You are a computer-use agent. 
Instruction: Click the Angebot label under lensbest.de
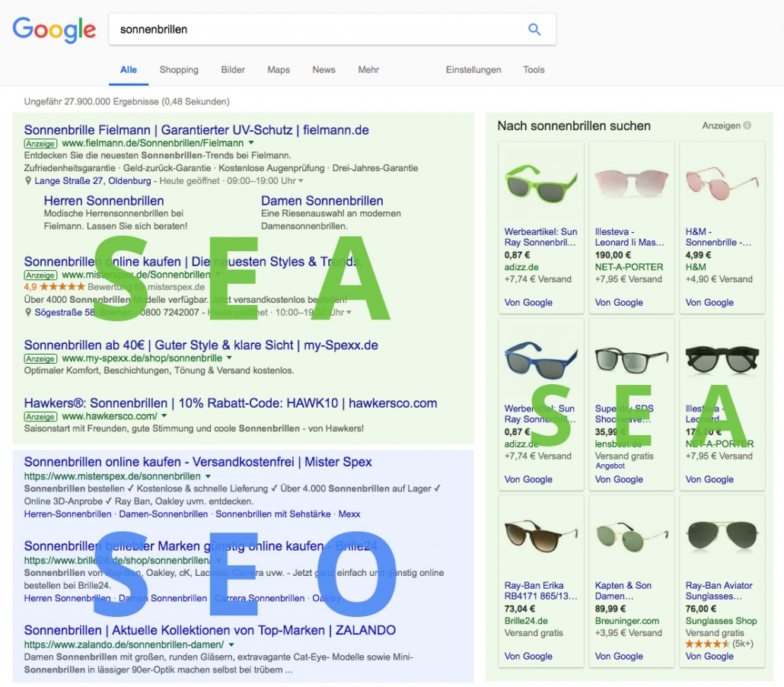click(x=610, y=466)
